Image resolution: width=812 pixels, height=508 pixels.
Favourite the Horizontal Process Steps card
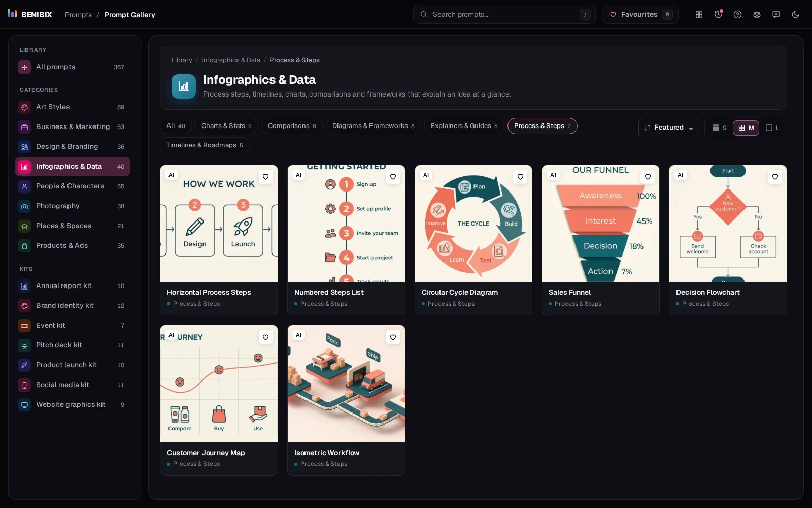tap(265, 177)
